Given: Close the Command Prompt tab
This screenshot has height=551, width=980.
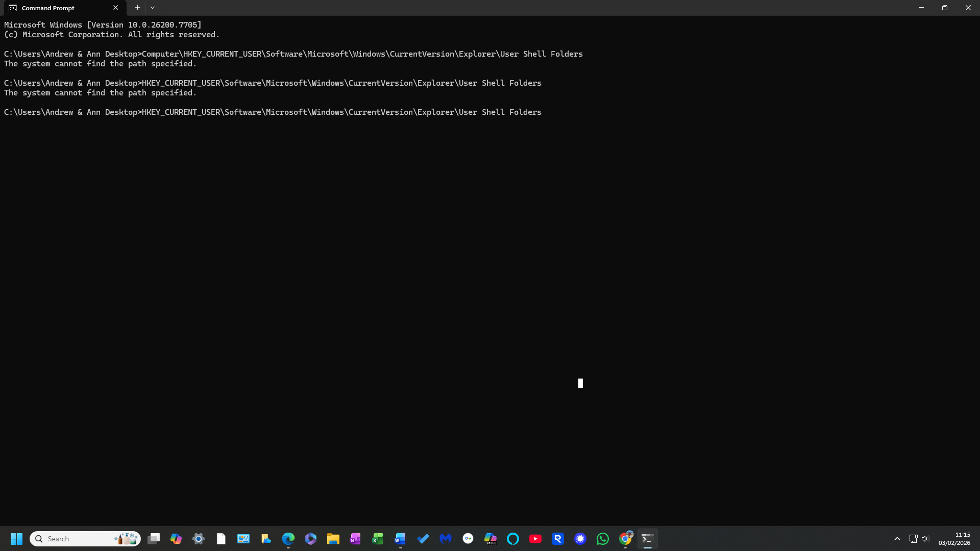Looking at the screenshot, I should click(x=116, y=8).
